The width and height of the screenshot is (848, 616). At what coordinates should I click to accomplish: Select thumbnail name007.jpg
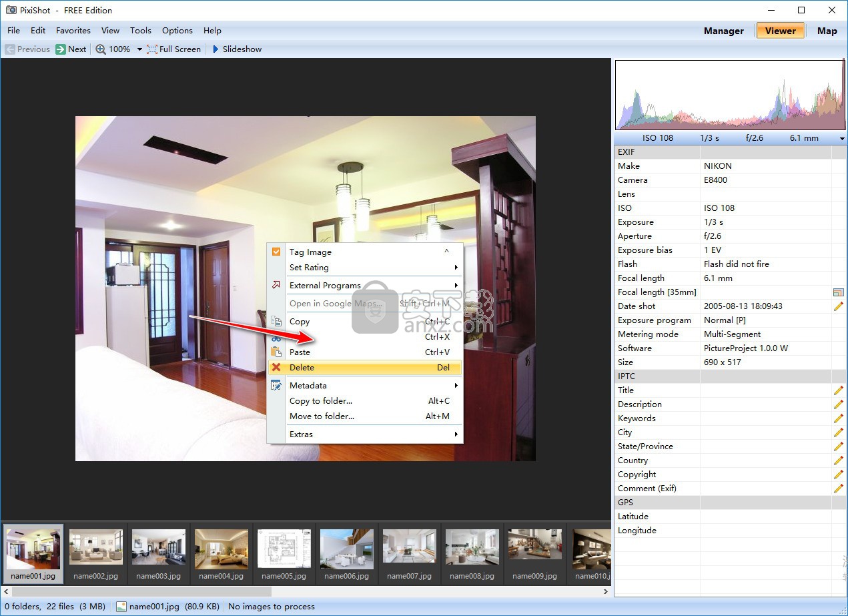[x=410, y=553]
